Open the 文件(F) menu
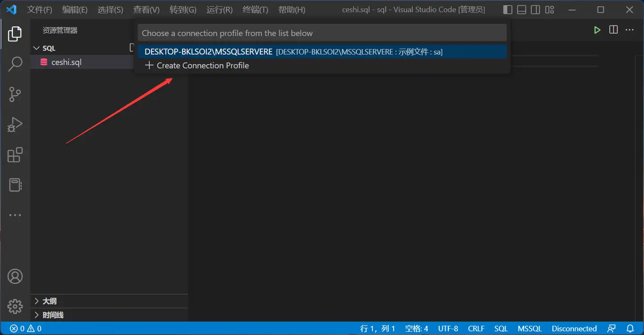Viewport: 644px width, 335px height. [x=39, y=9]
